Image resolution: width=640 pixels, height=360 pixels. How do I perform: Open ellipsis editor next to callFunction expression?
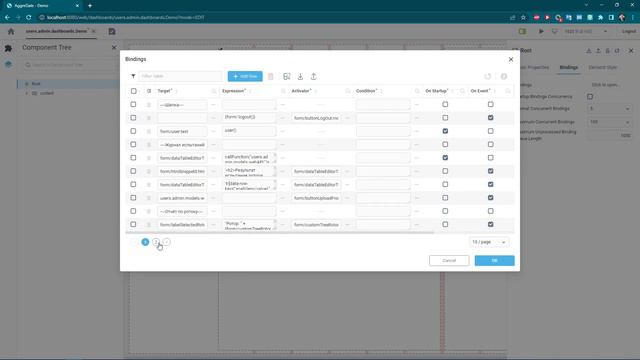coord(282,158)
